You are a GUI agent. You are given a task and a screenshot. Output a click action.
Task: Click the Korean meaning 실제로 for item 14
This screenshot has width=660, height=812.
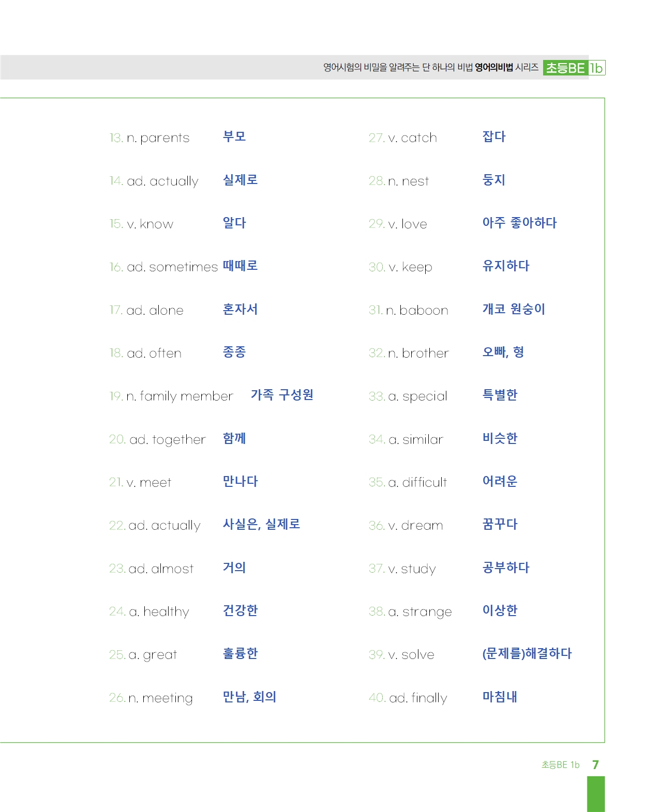(240, 180)
